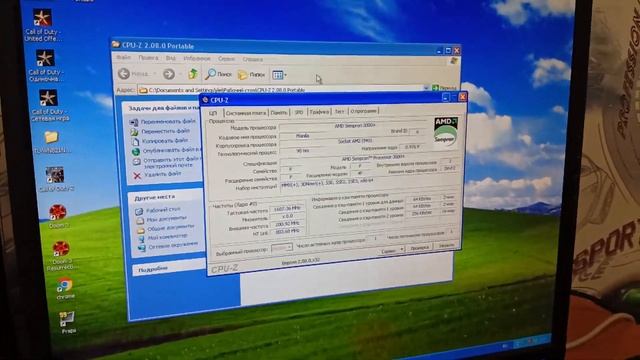This screenshot has width=640, height=360.
Task: Open the Call of Duty 2 desktop shortcut
Action: tap(55, 179)
